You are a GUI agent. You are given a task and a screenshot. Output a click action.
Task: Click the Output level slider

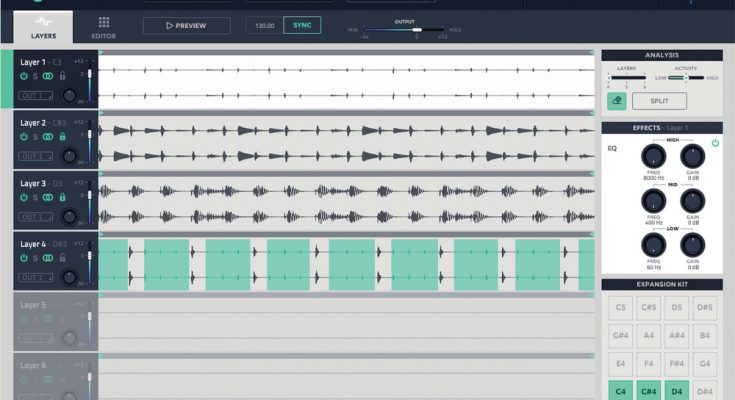pyautogui.click(x=417, y=29)
